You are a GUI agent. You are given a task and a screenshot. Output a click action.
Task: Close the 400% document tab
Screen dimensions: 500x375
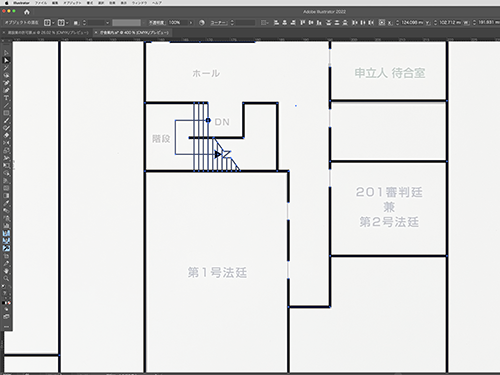[96, 33]
